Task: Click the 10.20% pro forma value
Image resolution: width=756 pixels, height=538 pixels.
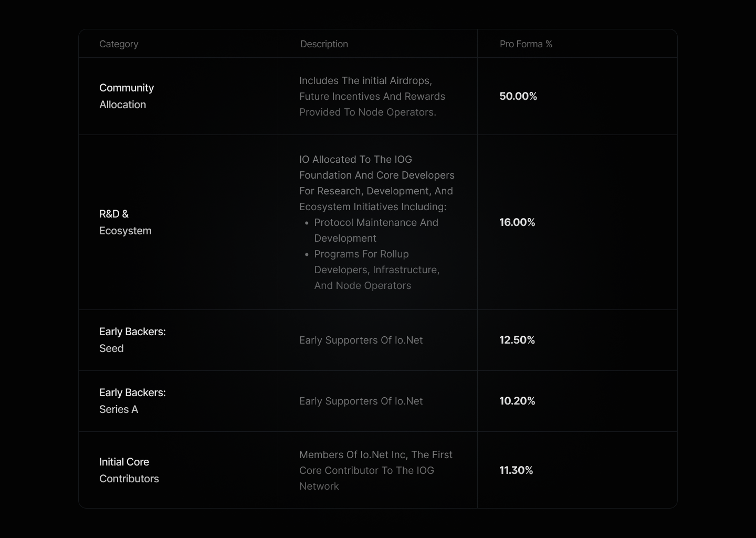Action: pyautogui.click(x=517, y=401)
